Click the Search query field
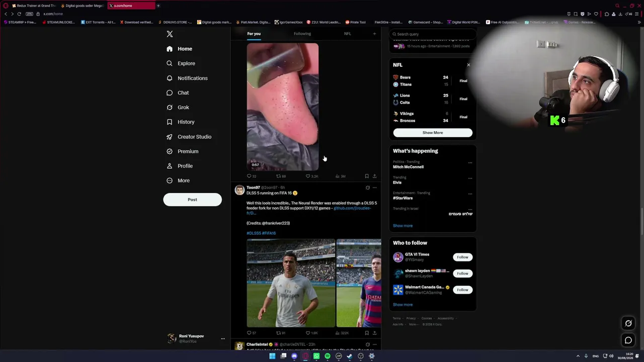The image size is (644, 362). pyautogui.click(x=433, y=34)
